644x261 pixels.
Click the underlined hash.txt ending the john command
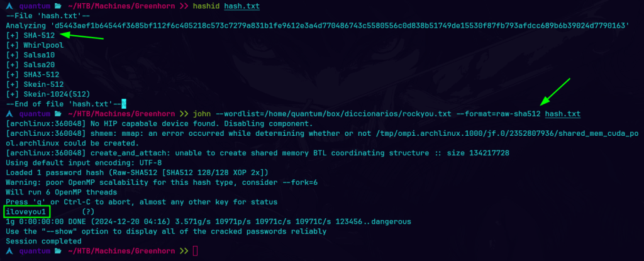coord(562,114)
